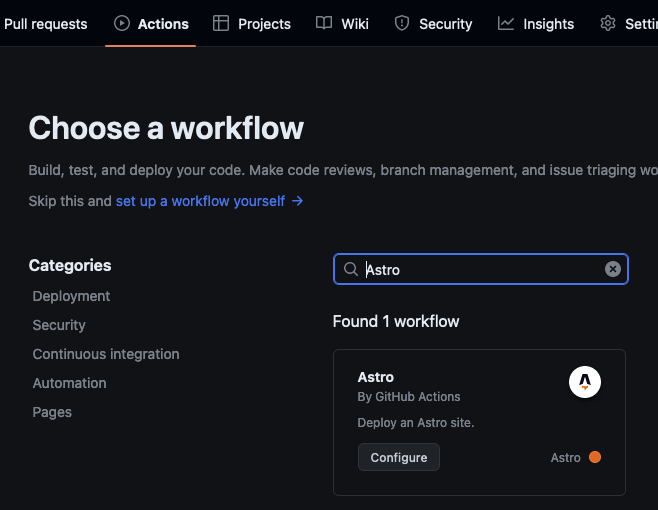This screenshot has height=510, width=658.
Task: Click the Astro label beside the orange dot
Action: [566, 458]
